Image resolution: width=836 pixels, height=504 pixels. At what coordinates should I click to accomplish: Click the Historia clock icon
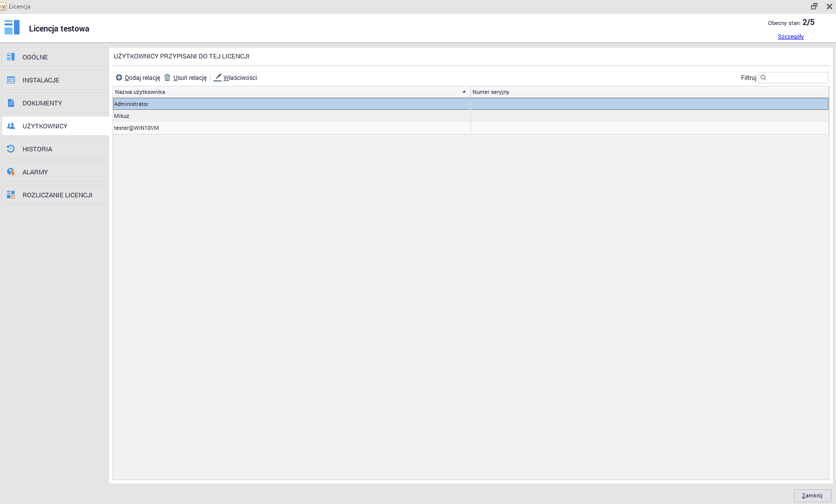pos(10,149)
